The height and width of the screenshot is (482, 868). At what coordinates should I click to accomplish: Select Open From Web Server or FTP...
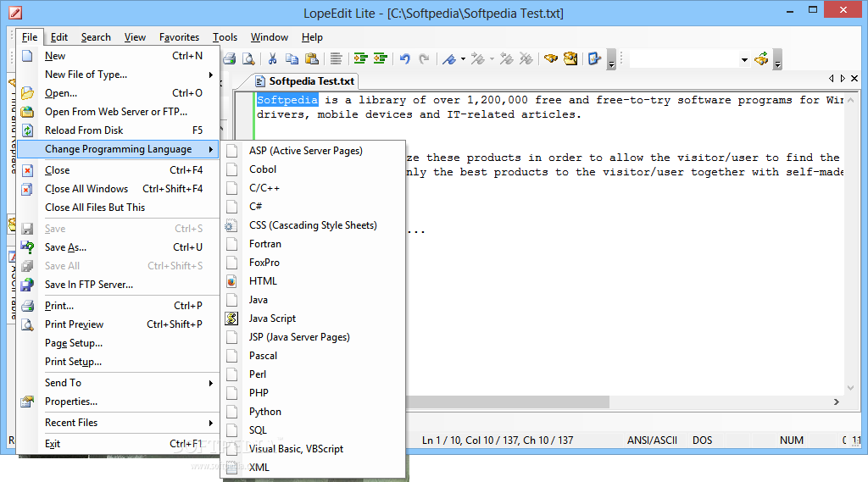pos(116,112)
